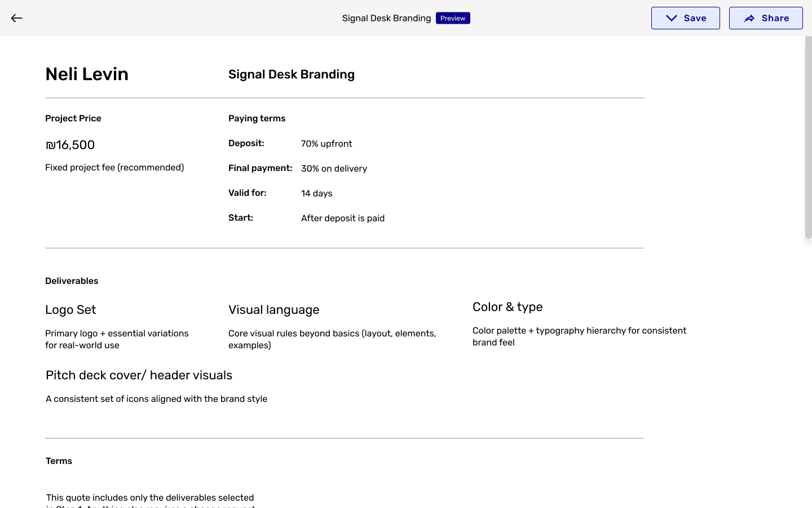Click 'Fixed project fee (recommended)' text
The width and height of the screenshot is (812, 508).
coord(114,168)
